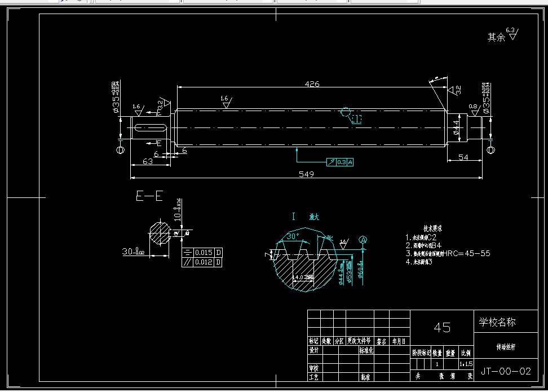This screenshot has height=392, width=548.
Task: Click the drawing number JT-00-02
Action: click(506, 371)
